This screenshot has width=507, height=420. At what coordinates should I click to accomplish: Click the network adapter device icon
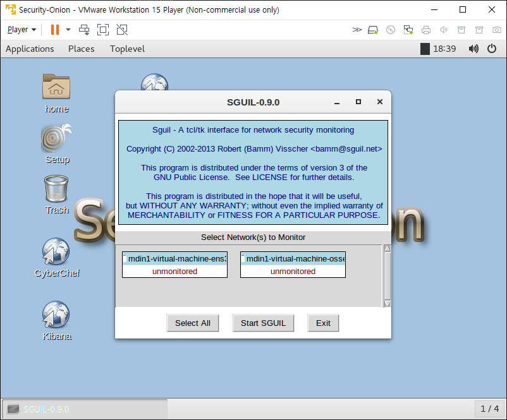[x=408, y=30]
